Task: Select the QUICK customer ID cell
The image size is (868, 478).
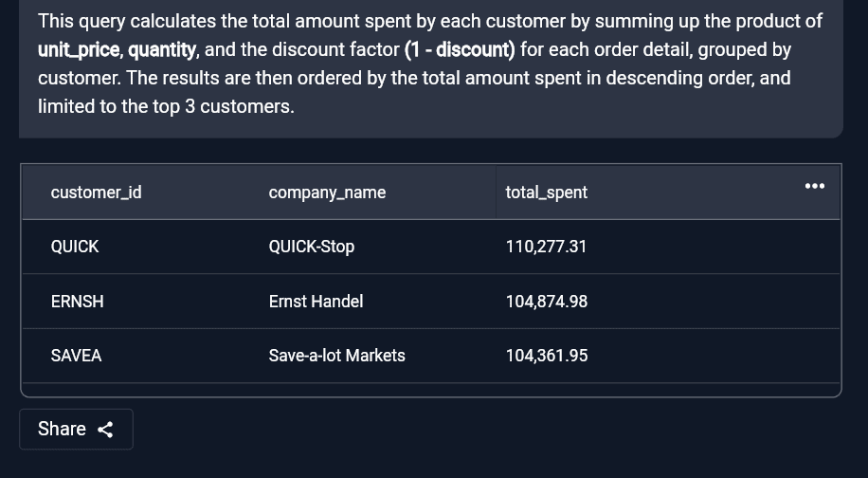Action: (75, 247)
